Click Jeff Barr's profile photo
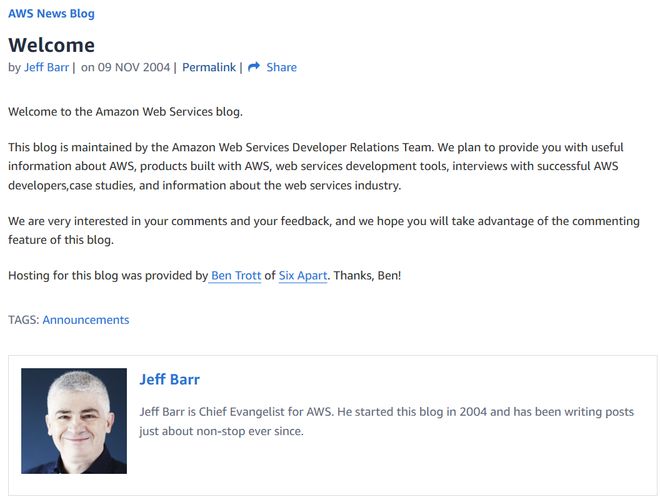 tap(74, 421)
